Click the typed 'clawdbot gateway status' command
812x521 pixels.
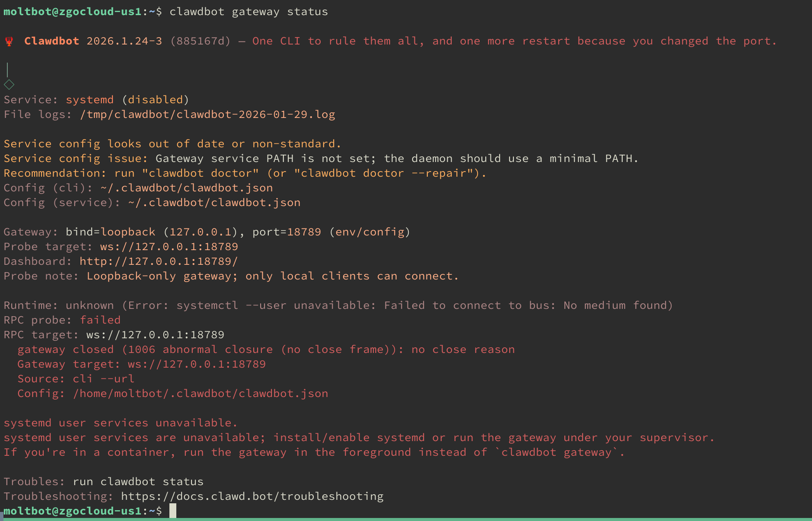(x=248, y=12)
